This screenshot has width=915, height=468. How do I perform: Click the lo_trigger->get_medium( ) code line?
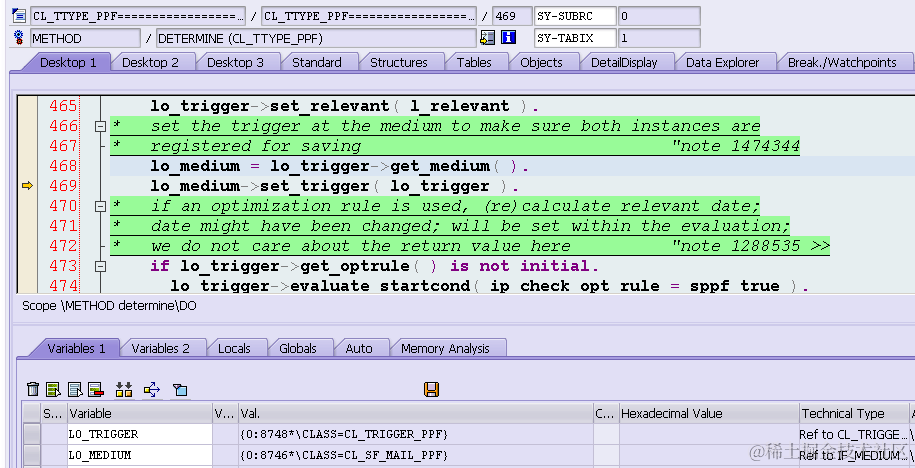(x=340, y=166)
